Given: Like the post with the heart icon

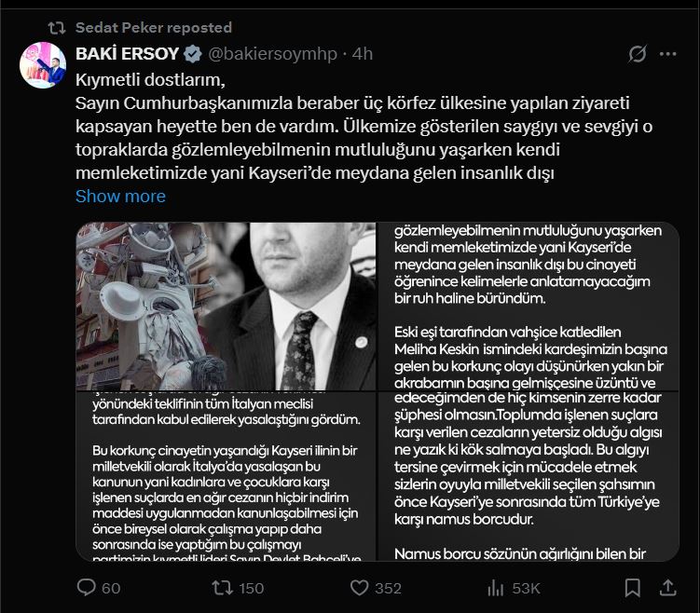Looking at the screenshot, I should point(359,588).
